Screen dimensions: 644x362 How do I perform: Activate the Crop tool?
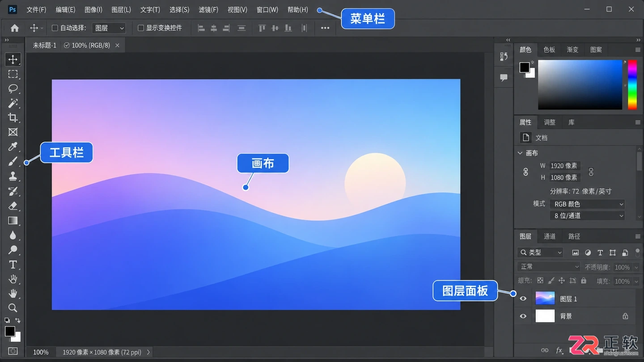point(13,118)
